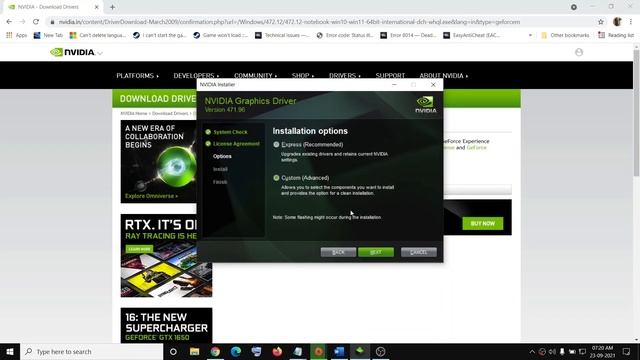Open the Other bookmarks folder
The image size is (640, 360).
[565, 36]
